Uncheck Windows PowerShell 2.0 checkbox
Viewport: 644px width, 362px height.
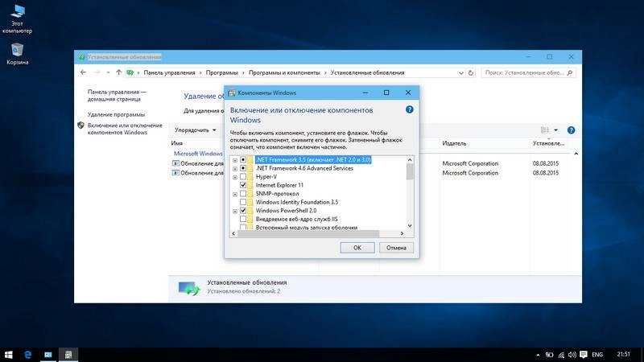click(x=243, y=211)
